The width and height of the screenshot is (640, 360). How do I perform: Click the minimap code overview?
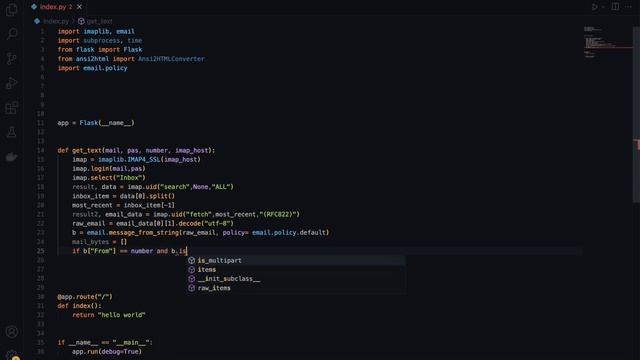(607, 43)
